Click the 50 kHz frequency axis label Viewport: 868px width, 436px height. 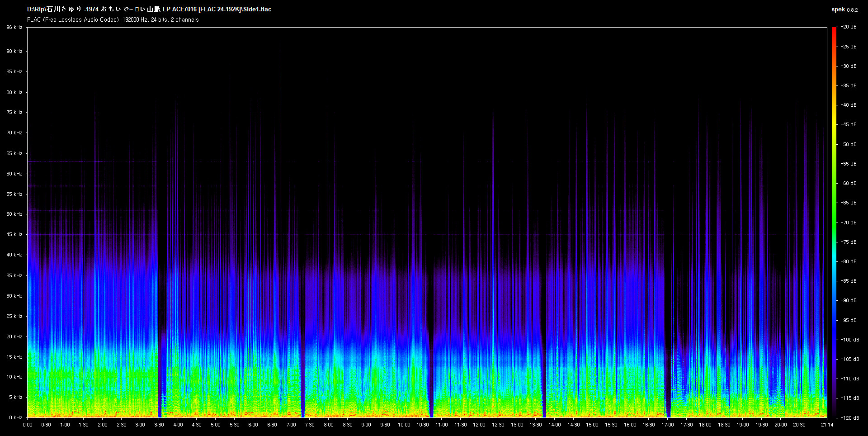coord(14,214)
